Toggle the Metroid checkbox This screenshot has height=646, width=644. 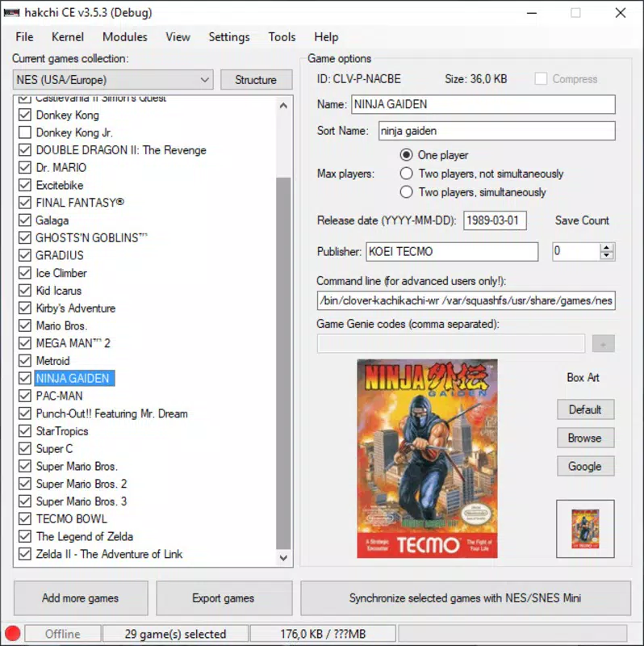25,361
